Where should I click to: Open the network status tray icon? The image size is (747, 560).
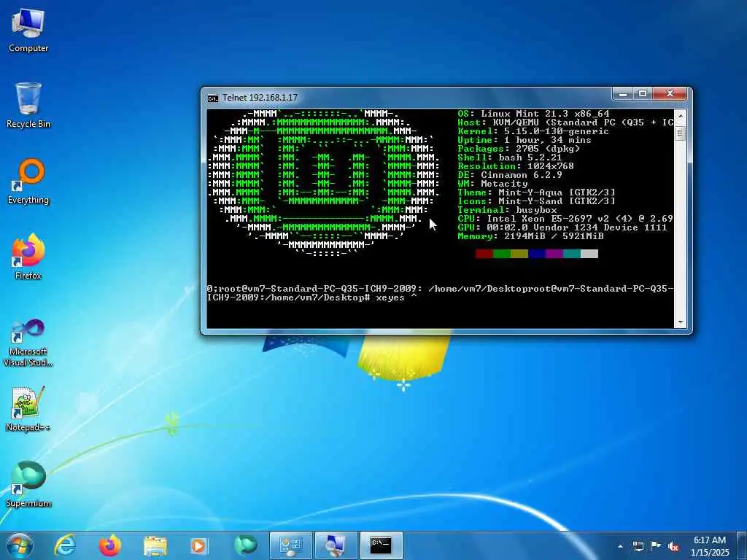click(638, 546)
